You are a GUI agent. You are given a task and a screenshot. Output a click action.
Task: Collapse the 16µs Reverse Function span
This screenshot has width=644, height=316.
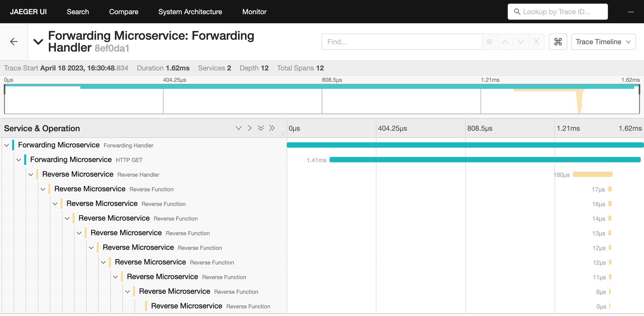(55, 204)
